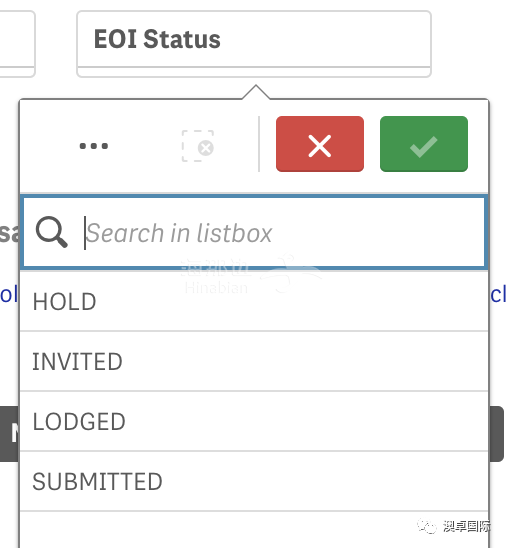Click the clear selection dashed-box icon
Image resolution: width=506 pixels, height=548 pixels.
click(x=198, y=146)
